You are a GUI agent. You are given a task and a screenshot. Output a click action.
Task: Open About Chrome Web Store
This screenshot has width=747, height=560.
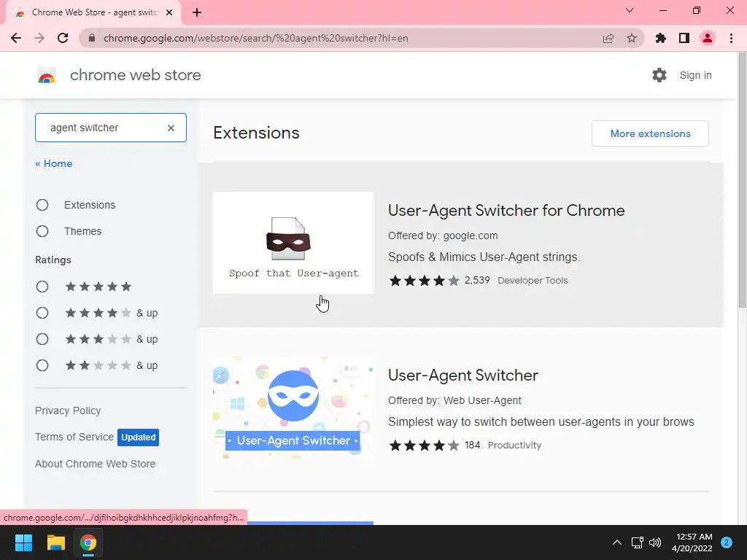[x=96, y=464]
